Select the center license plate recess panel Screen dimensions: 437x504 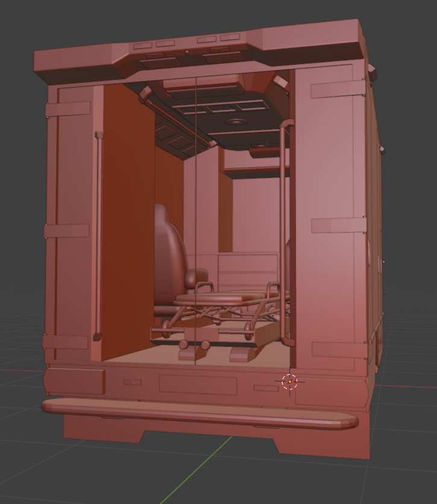(x=198, y=385)
